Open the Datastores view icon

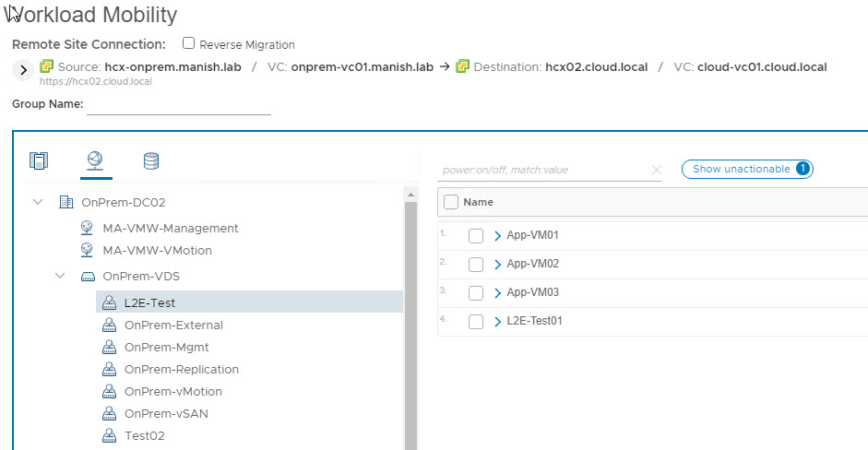(x=151, y=161)
